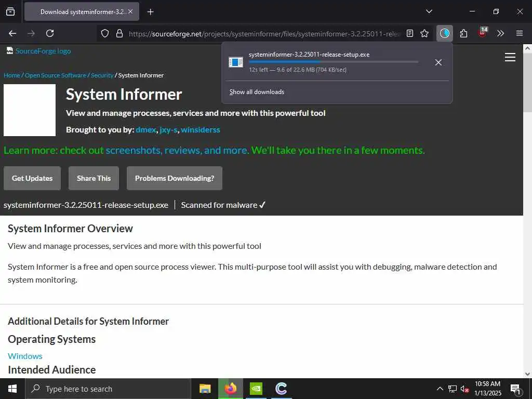This screenshot has height=399, width=532.
Task: Click Problems Downloading? button
Action: pyautogui.click(x=175, y=178)
